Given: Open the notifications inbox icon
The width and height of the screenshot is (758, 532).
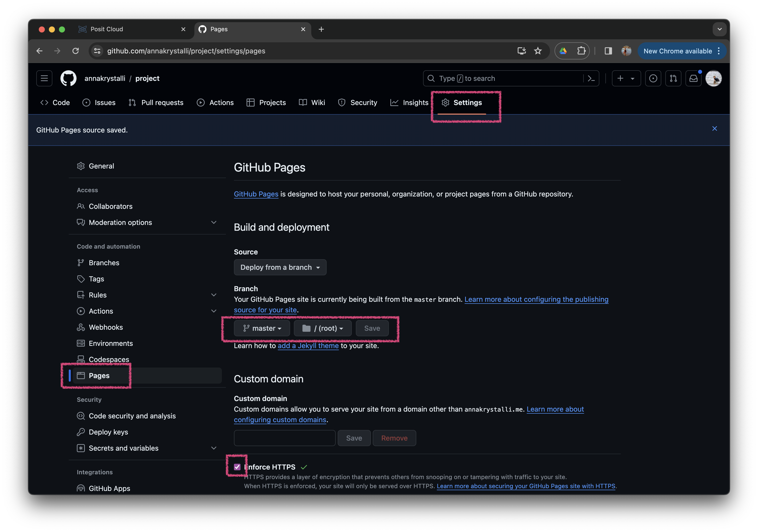Looking at the screenshot, I should click(693, 78).
